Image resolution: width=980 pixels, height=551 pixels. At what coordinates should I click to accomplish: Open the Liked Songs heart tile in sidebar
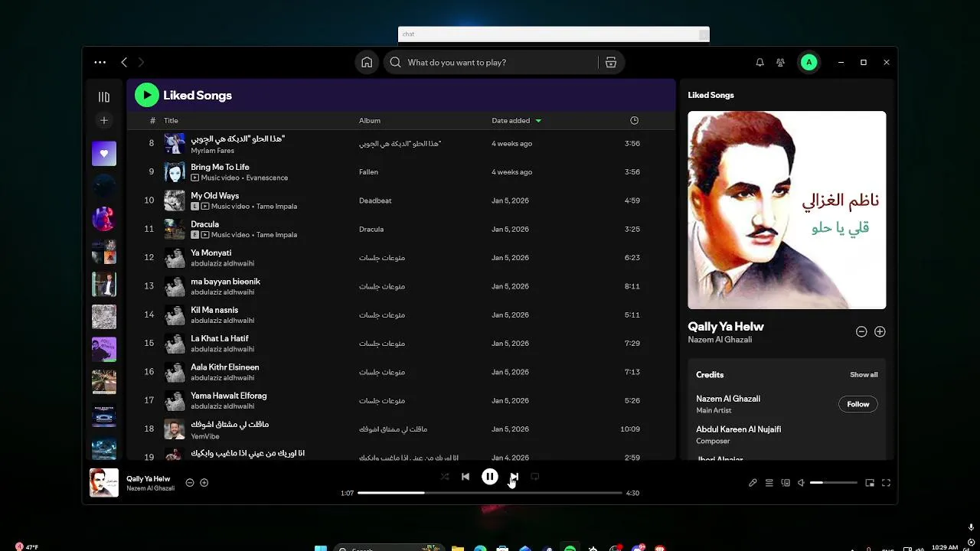click(104, 153)
